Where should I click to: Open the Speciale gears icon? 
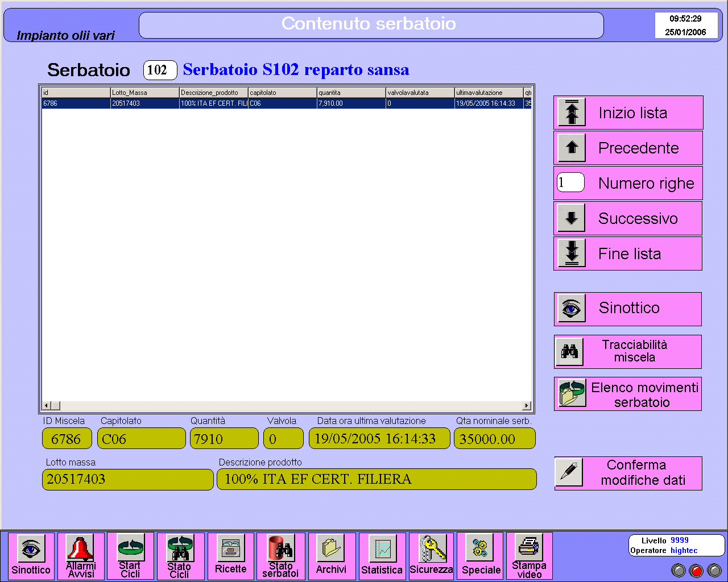pos(481,548)
